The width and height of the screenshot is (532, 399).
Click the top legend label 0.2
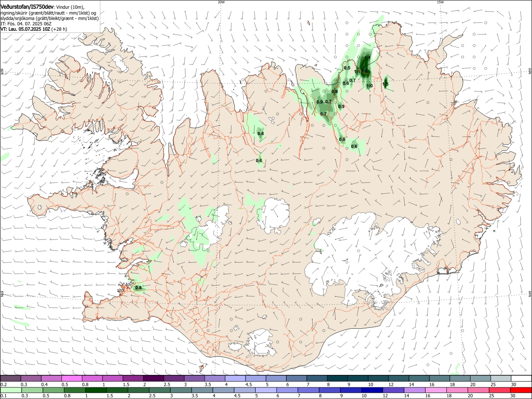(x=4, y=384)
